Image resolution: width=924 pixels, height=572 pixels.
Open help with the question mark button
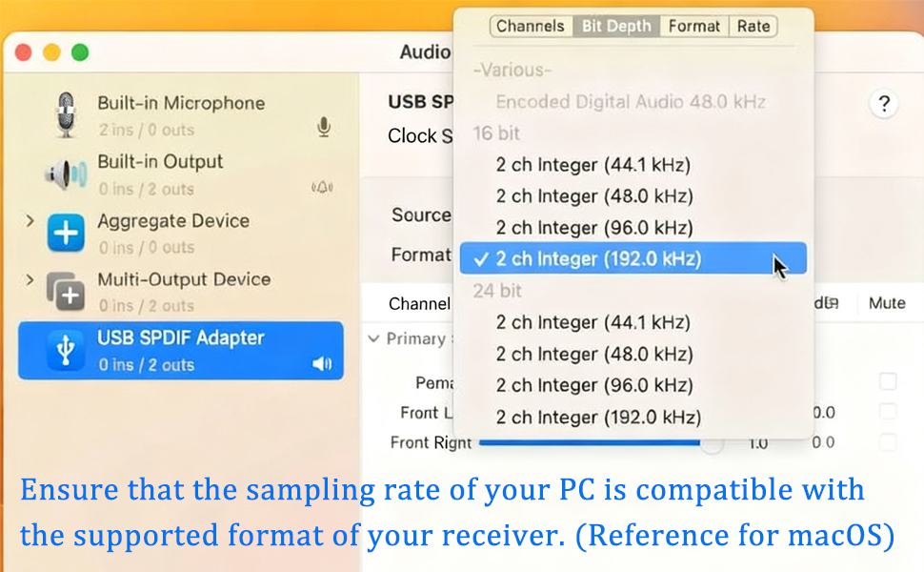tap(883, 104)
